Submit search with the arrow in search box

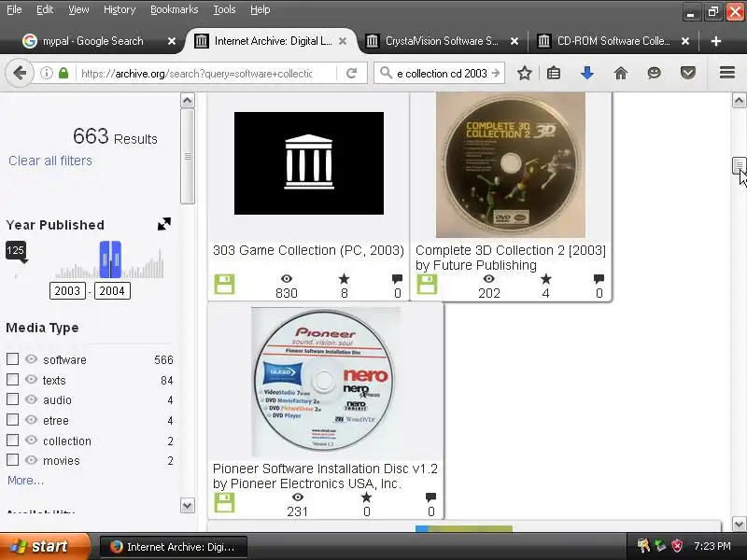pos(496,74)
